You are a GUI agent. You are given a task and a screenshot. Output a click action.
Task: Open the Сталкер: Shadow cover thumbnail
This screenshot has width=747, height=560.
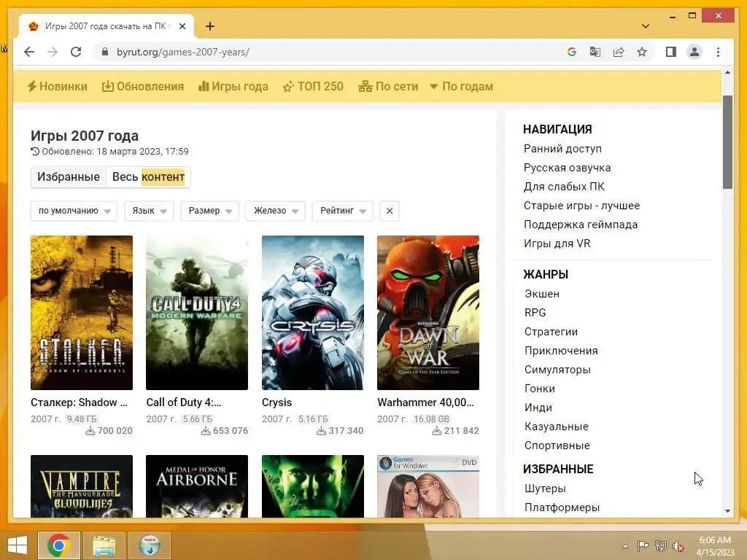point(82,313)
